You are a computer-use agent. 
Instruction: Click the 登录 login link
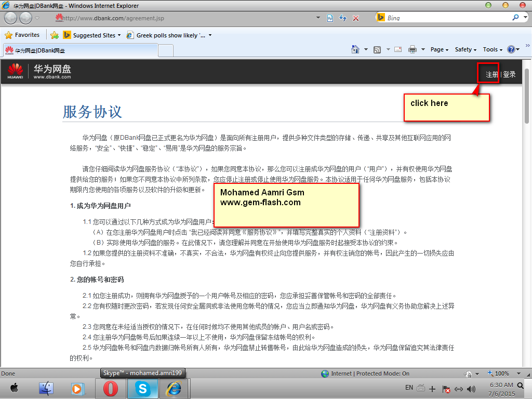(509, 74)
